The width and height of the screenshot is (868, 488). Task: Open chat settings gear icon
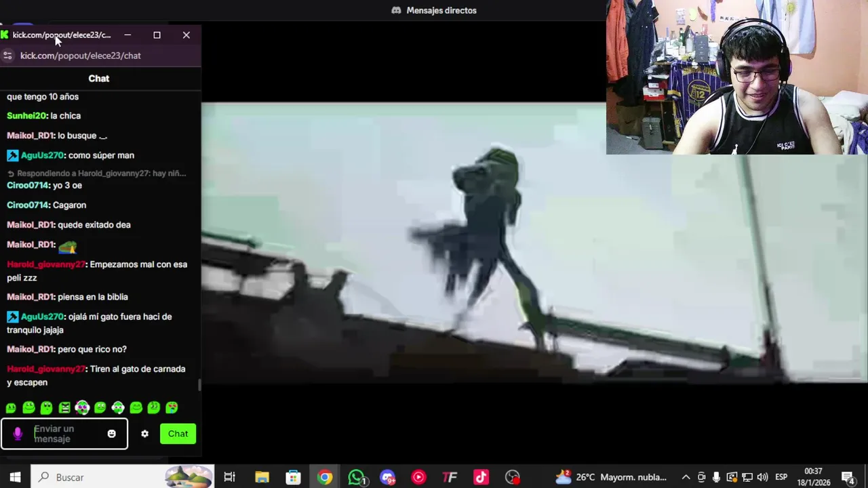tap(144, 434)
